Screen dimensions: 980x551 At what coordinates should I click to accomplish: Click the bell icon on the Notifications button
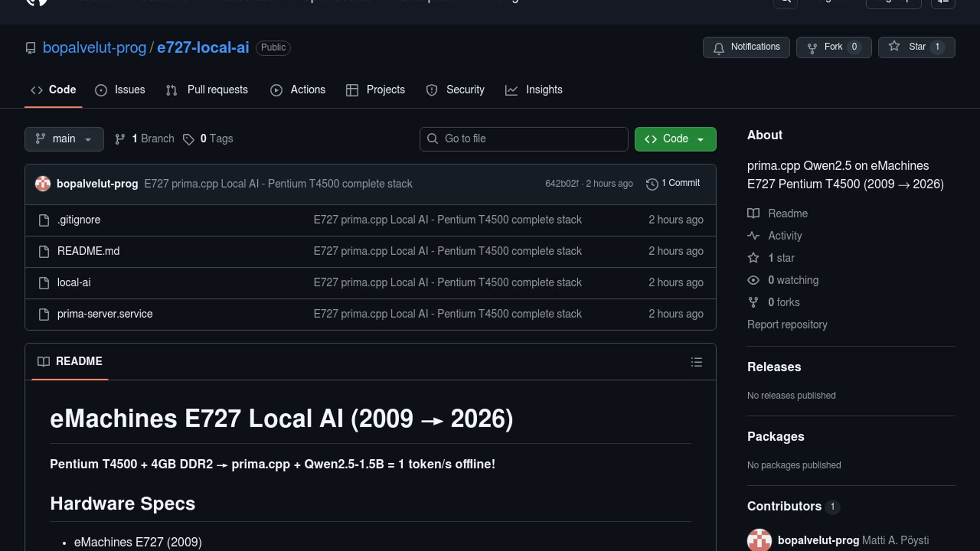point(719,48)
